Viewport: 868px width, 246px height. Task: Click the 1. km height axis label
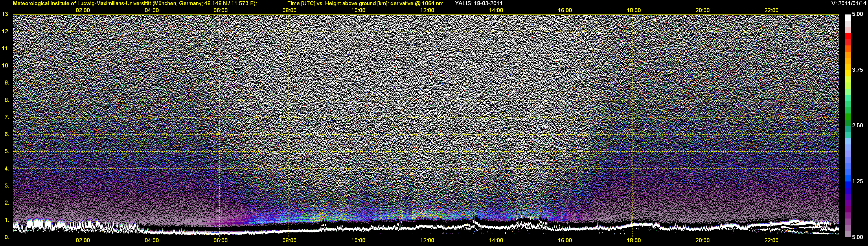pyautogui.click(x=7, y=220)
